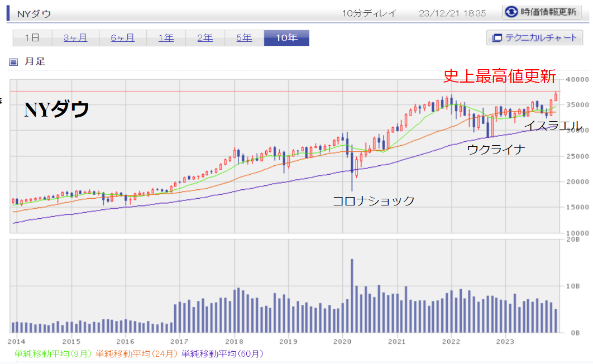Click the NYダウ header title

pos(35,14)
